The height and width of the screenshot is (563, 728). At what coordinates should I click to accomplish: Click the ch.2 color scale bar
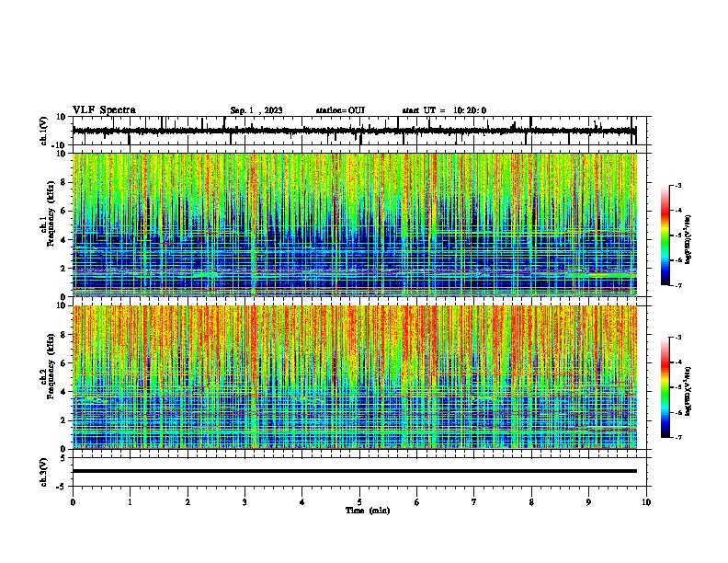pyautogui.click(x=665, y=387)
